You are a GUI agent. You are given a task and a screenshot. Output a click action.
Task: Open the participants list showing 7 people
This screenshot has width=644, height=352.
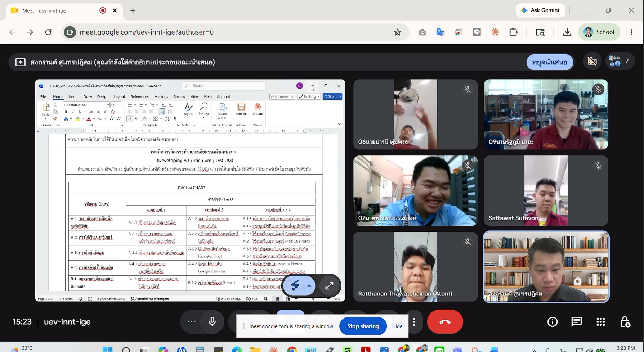coord(619,61)
